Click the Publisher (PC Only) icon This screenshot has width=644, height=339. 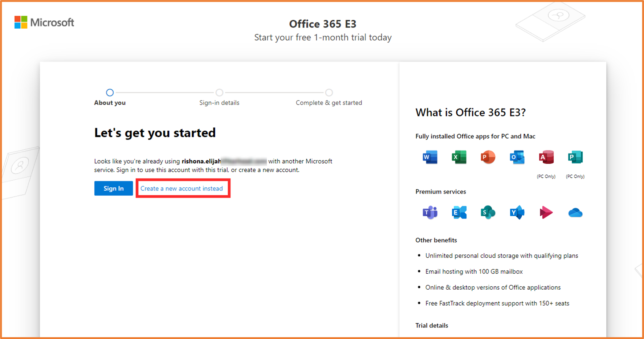pyautogui.click(x=575, y=157)
